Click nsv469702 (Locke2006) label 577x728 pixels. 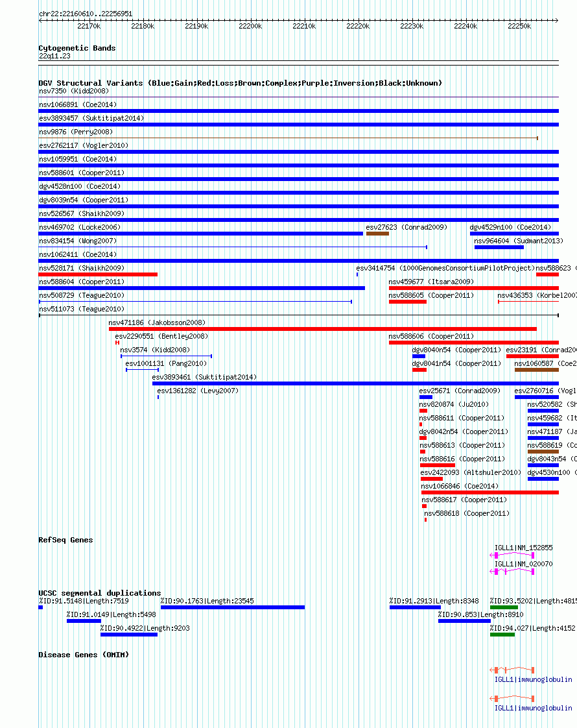coord(80,227)
